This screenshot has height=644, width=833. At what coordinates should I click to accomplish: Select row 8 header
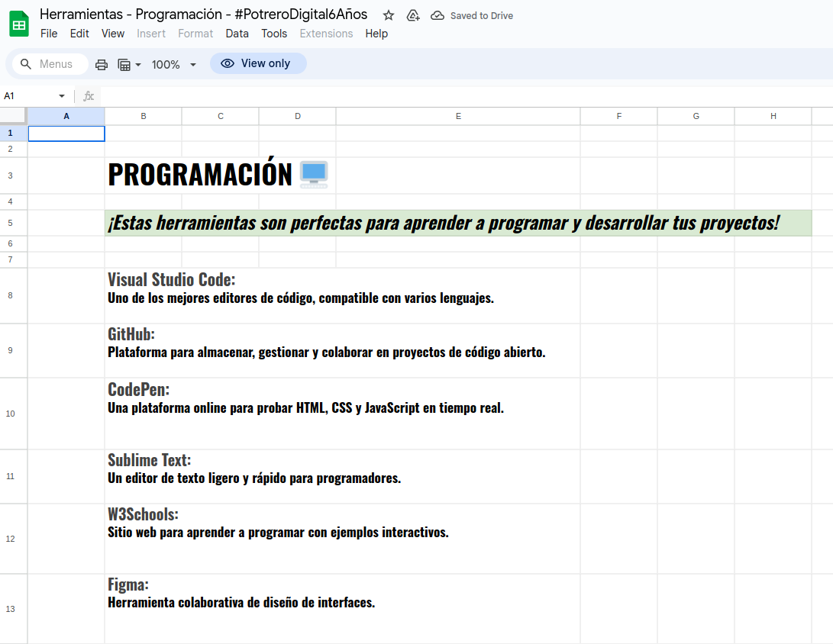13,296
